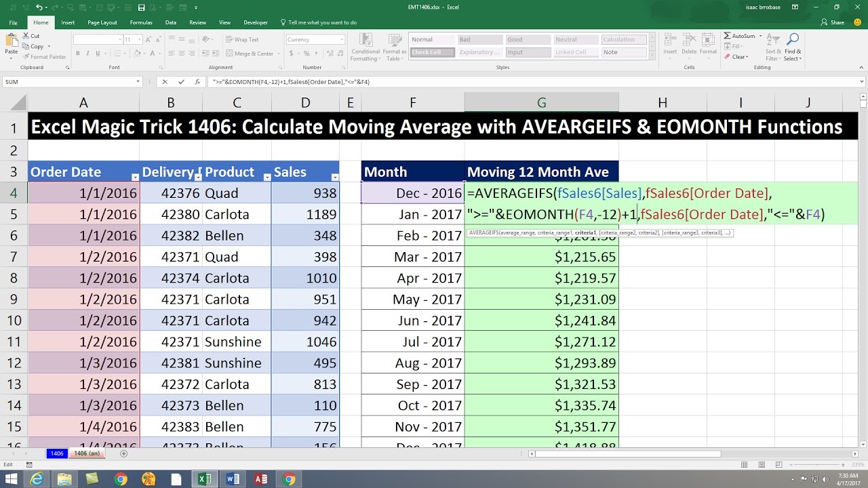Collapse the ribbon

point(860,68)
